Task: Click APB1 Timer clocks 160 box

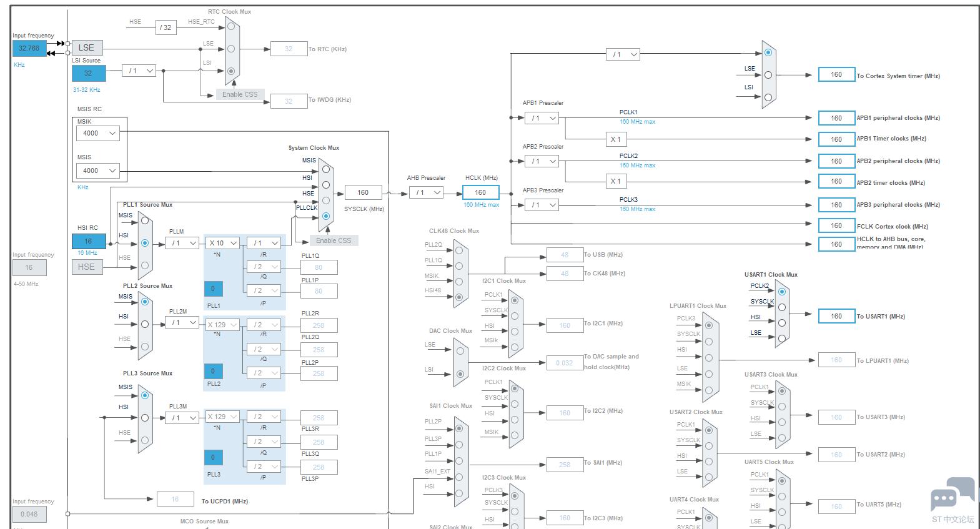Action: point(836,139)
